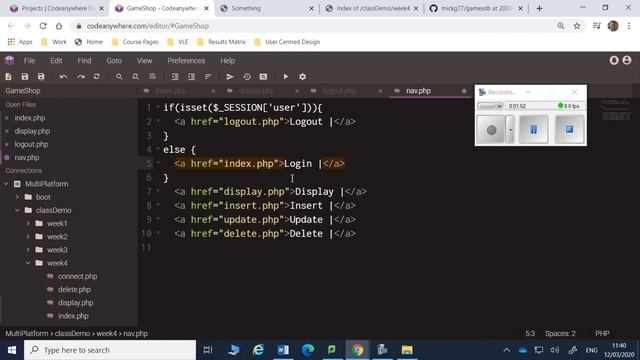Click the refresh icon in editor toolbar
Viewport: 640px width, 360px height.
coord(96,77)
